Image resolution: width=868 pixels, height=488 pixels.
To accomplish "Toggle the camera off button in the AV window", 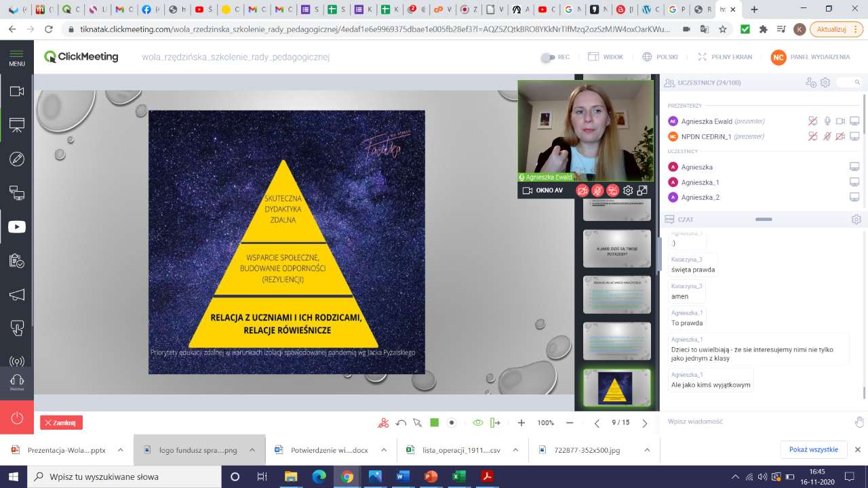I will click(582, 190).
